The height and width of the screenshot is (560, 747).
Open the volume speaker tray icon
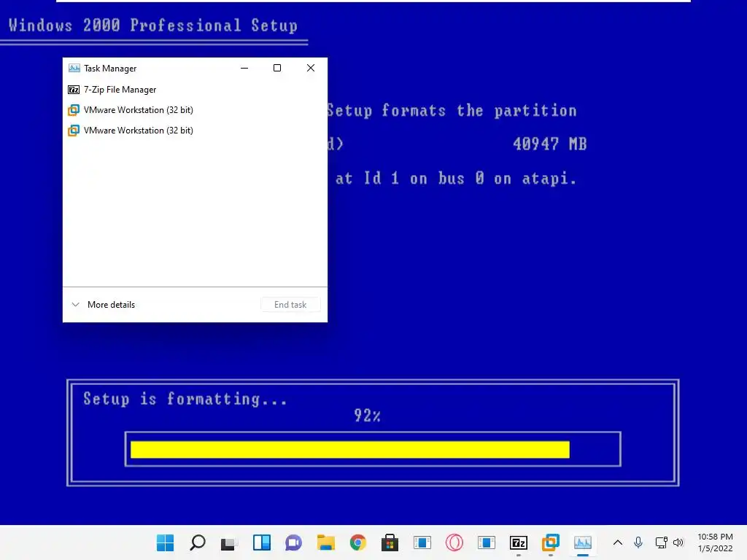[x=678, y=542]
